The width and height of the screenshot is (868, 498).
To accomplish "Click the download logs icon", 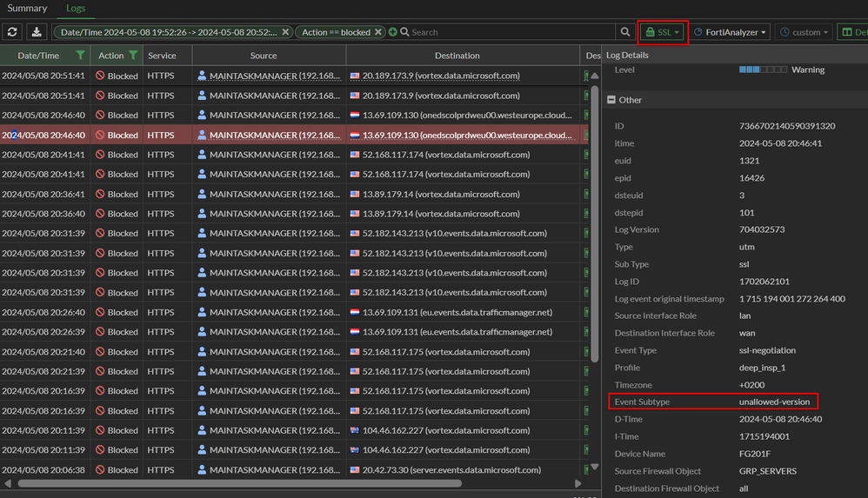I will (37, 32).
